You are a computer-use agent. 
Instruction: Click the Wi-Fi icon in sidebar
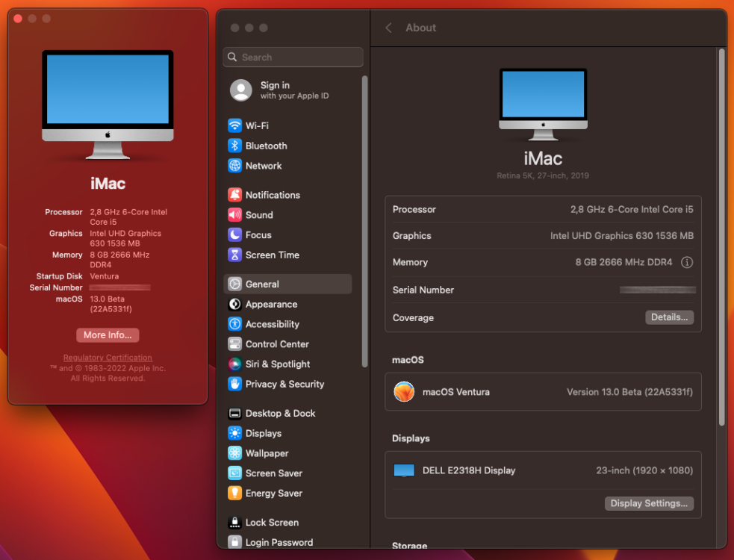(234, 125)
